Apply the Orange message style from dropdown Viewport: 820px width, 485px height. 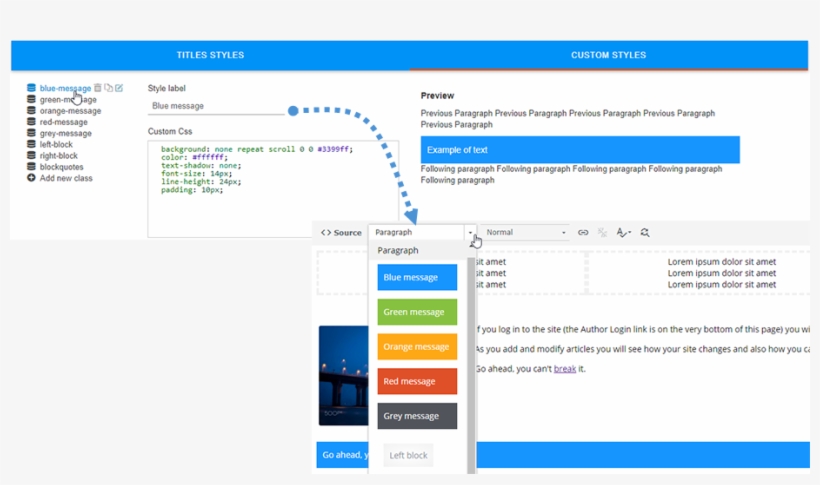417,346
